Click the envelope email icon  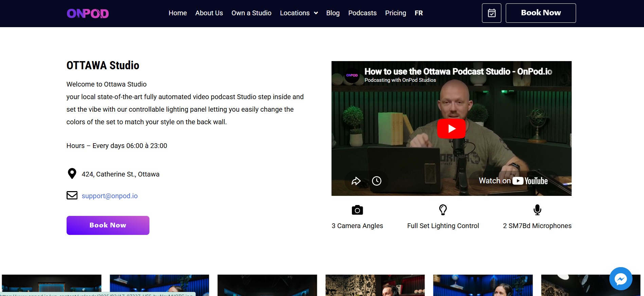pyautogui.click(x=72, y=195)
